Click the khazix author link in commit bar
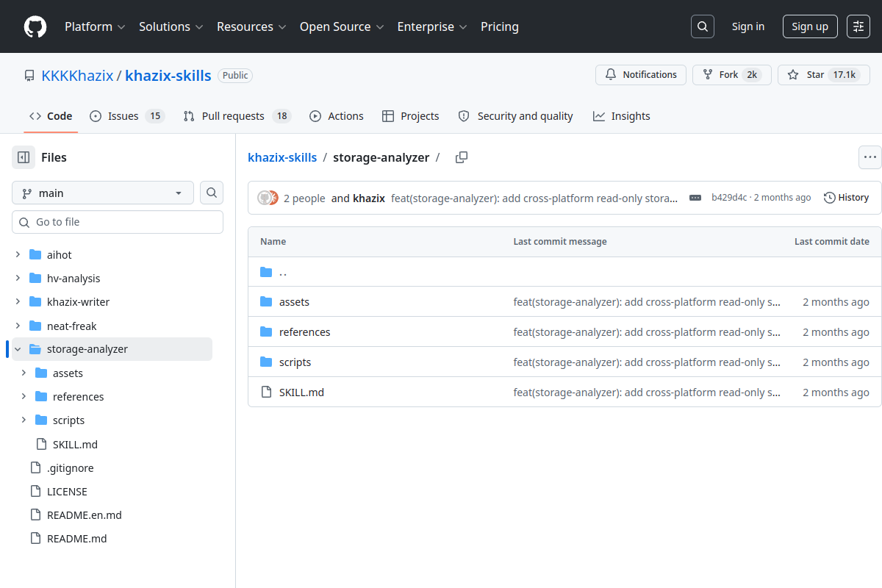 point(369,198)
